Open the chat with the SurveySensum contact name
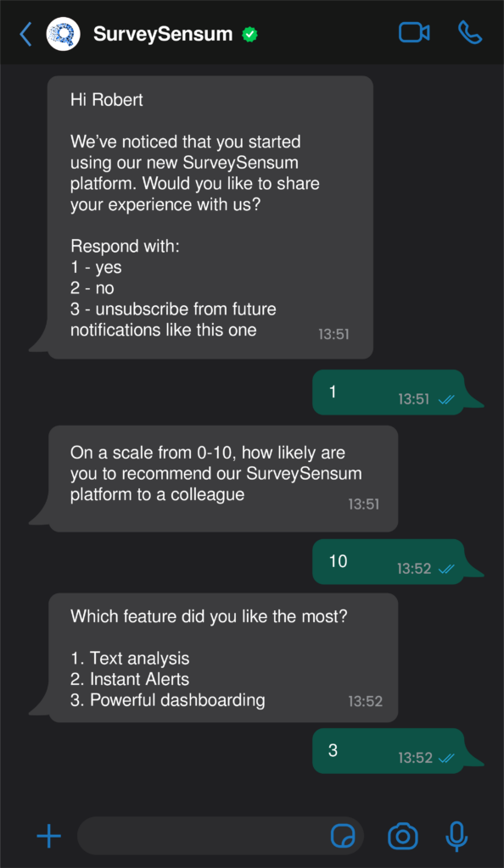Viewport: 504px width, 868px height. [164, 32]
